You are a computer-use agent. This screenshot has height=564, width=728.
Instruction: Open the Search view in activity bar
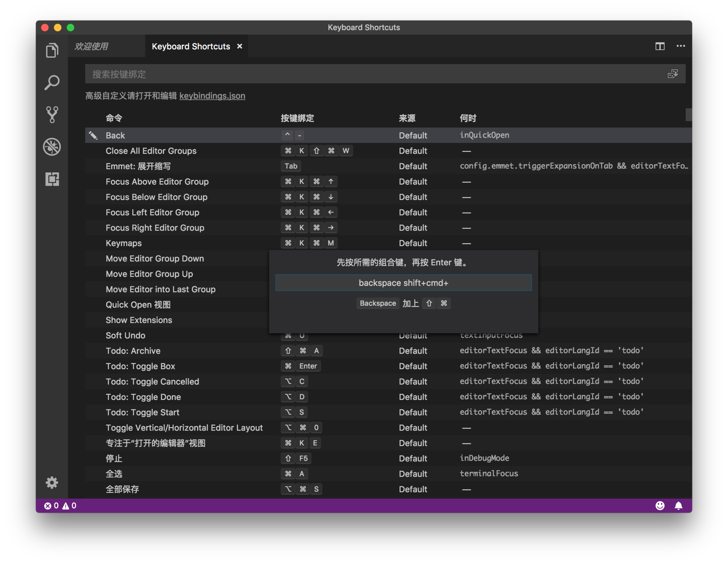tap(52, 82)
